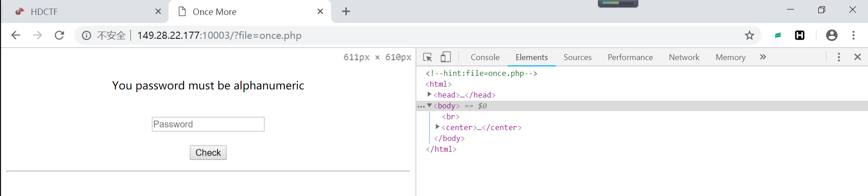Screen dimensions: 868x196
Task: Show more DevTools tabs with the chevron
Action: click(763, 57)
